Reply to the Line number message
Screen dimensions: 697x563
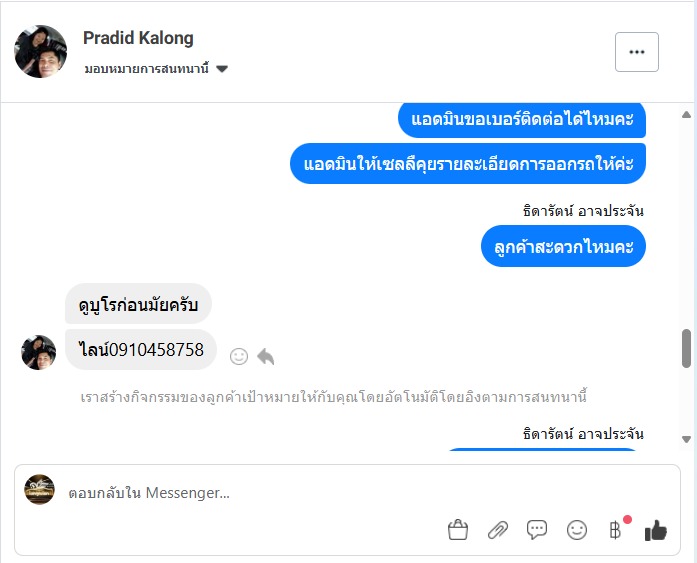[x=265, y=356]
